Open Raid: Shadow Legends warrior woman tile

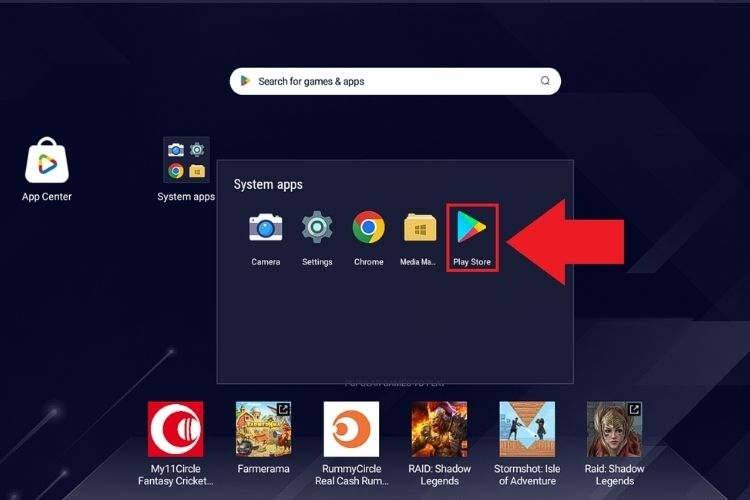pos(615,429)
